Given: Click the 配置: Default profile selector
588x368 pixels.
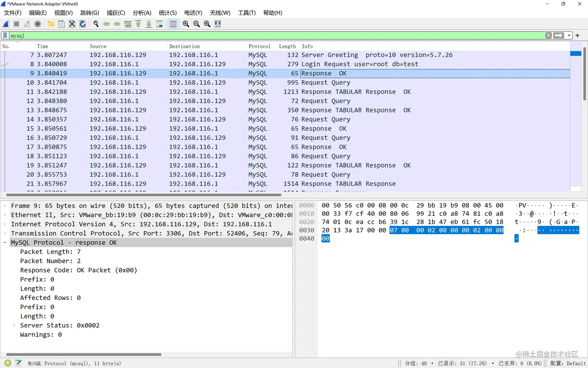Looking at the screenshot, I should coord(568,363).
